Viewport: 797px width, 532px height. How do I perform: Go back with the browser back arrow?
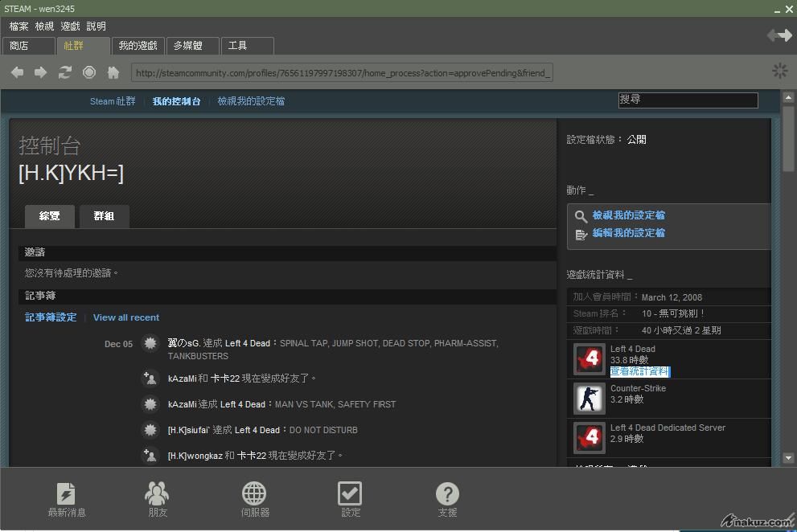17,72
